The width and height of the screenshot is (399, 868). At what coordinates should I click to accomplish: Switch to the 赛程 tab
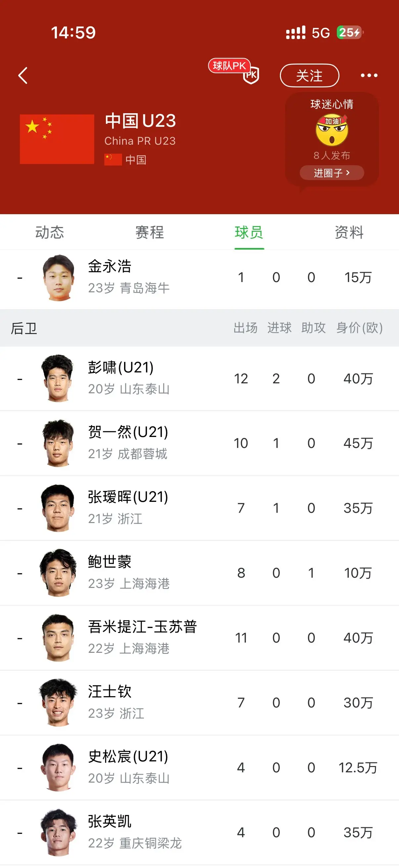pos(150,232)
